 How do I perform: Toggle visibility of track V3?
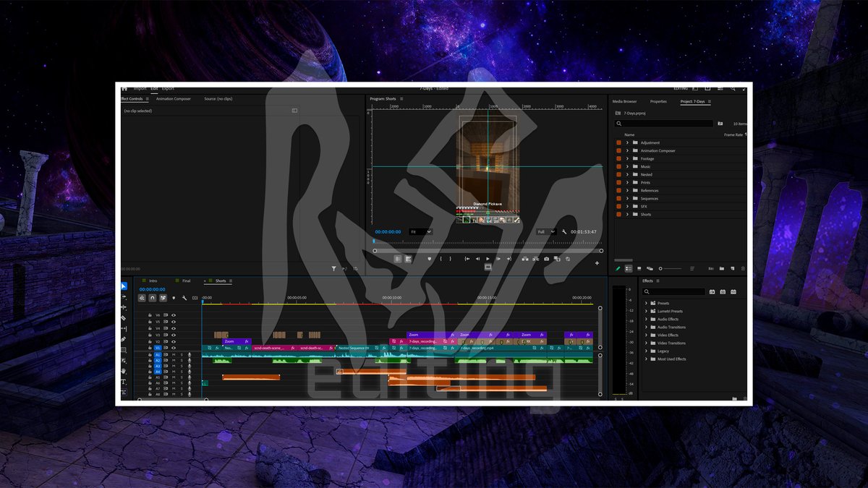click(174, 335)
